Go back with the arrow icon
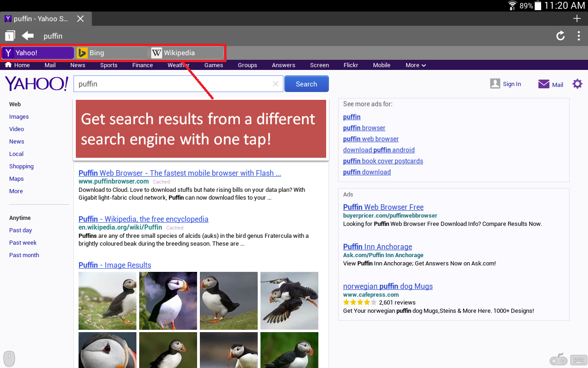This screenshot has width=588, height=368. point(28,35)
